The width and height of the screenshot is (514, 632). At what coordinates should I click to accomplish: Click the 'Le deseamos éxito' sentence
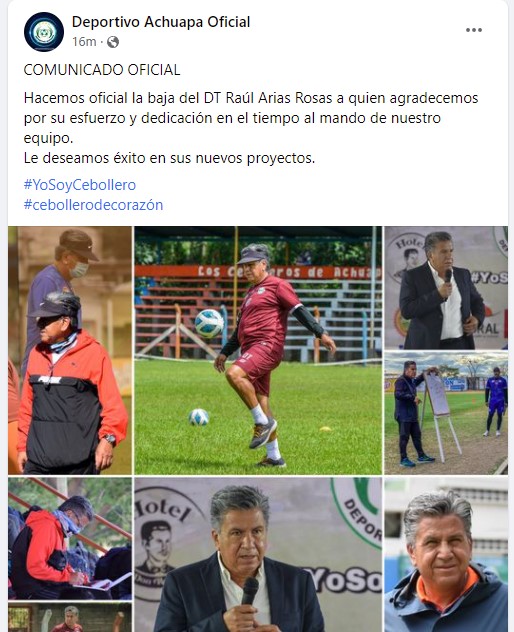coord(169,158)
